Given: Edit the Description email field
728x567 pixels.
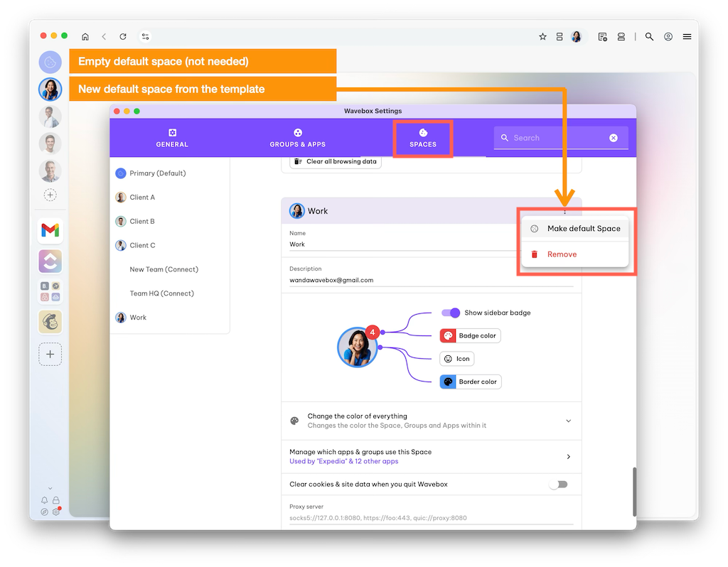Looking at the screenshot, I should click(x=432, y=280).
